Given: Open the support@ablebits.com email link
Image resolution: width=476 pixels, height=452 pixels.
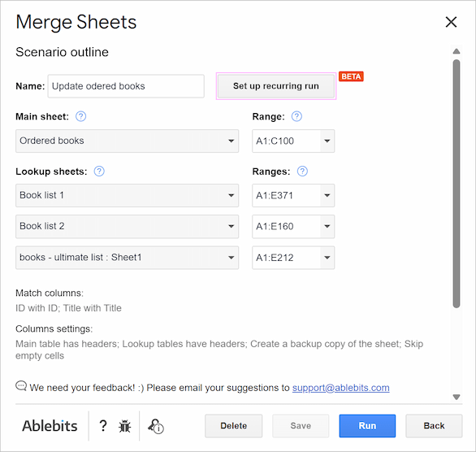Looking at the screenshot, I should coord(340,388).
